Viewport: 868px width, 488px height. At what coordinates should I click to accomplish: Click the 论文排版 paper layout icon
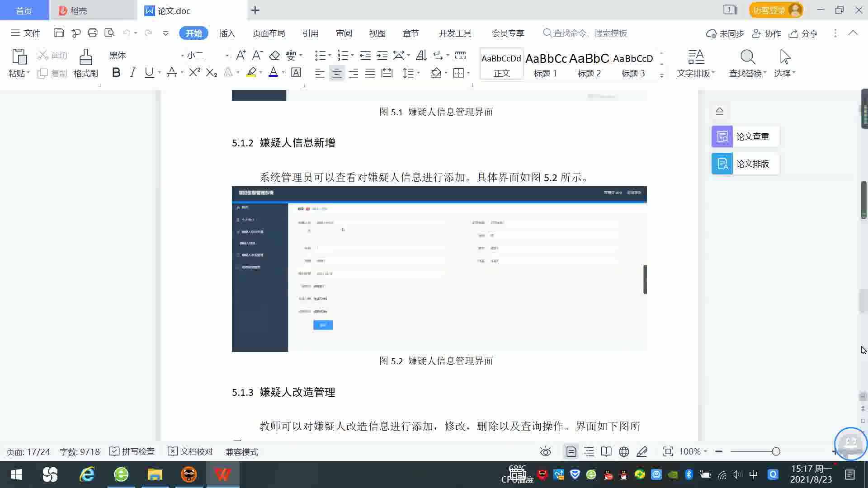pyautogui.click(x=722, y=164)
